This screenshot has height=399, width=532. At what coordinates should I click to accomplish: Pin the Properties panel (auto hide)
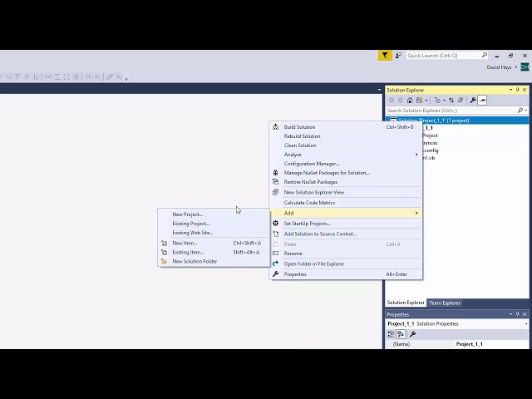click(517, 314)
